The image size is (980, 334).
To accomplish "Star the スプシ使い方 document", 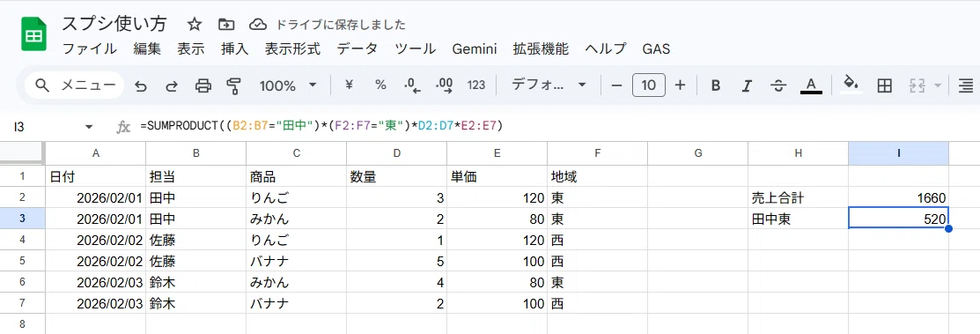I will 195,25.
